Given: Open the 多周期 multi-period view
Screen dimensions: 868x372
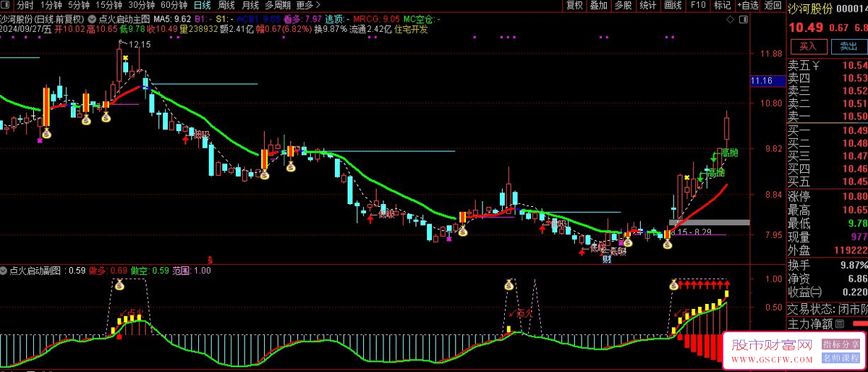Looking at the screenshot, I should click(278, 5).
